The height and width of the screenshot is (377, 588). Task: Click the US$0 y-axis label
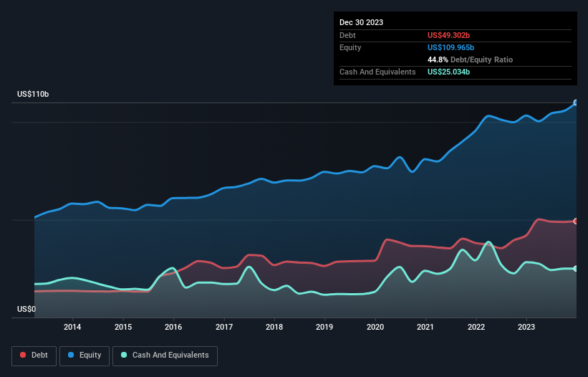pos(26,309)
